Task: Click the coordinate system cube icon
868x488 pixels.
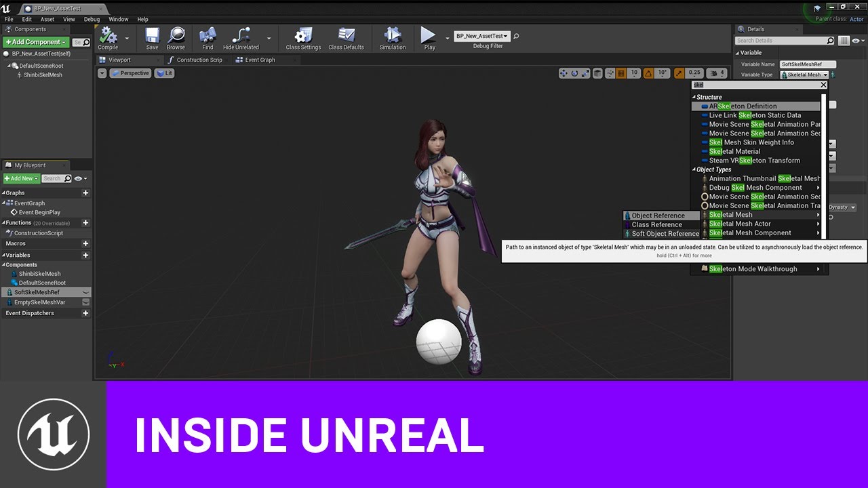Action: pos(597,73)
